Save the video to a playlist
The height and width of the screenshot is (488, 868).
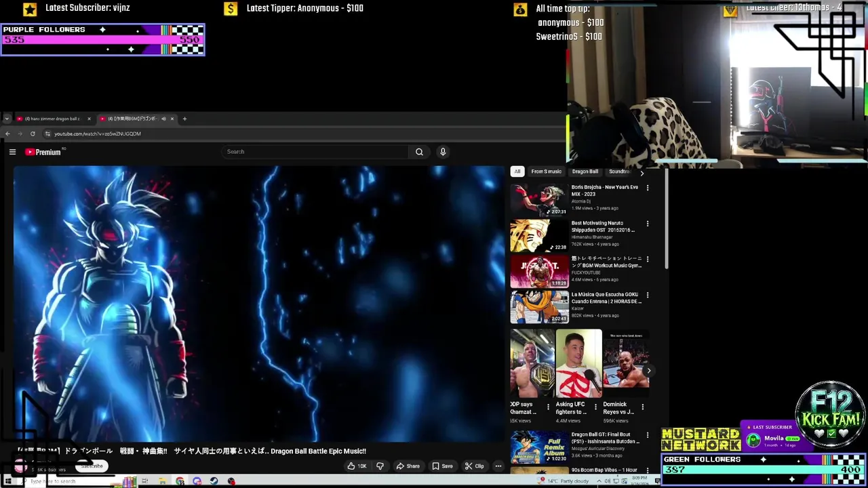[x=442, y=466]
